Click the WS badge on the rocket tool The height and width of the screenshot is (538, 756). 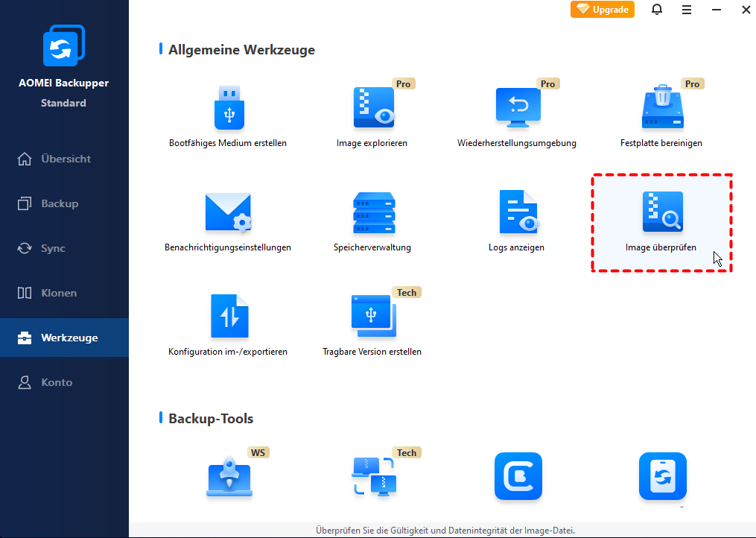pos(258,452)
